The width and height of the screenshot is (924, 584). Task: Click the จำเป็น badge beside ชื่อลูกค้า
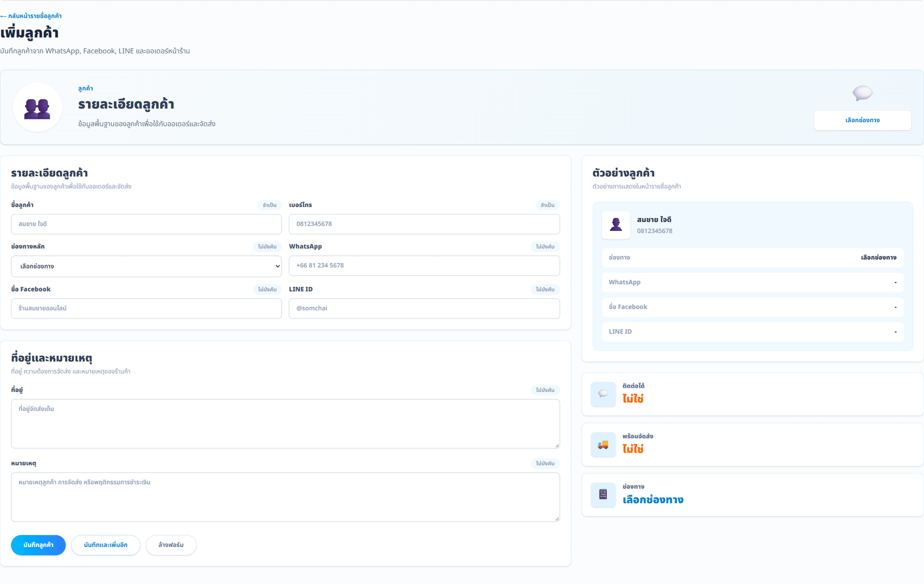[x=269, y=205]
